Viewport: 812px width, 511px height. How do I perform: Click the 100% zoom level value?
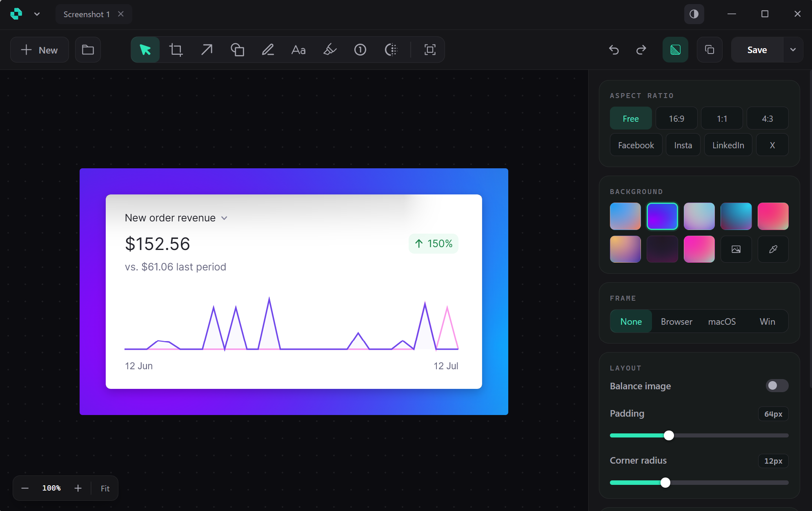[51, 488]
